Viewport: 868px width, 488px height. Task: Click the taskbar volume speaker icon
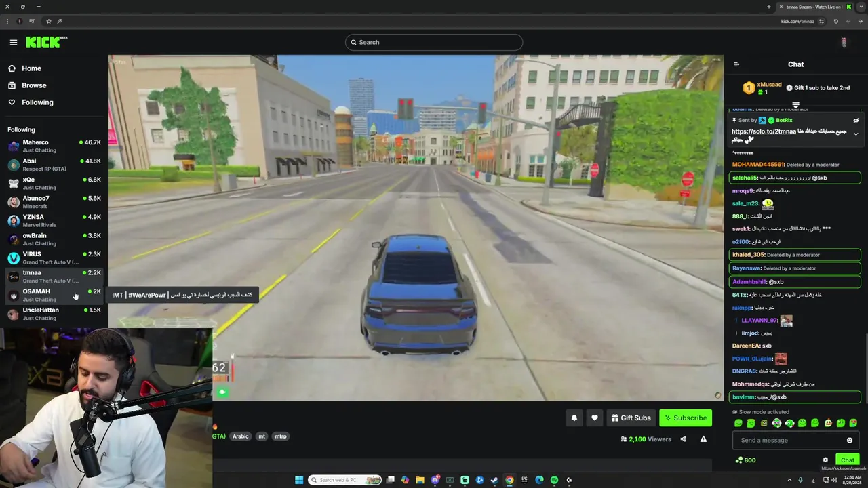834,480
